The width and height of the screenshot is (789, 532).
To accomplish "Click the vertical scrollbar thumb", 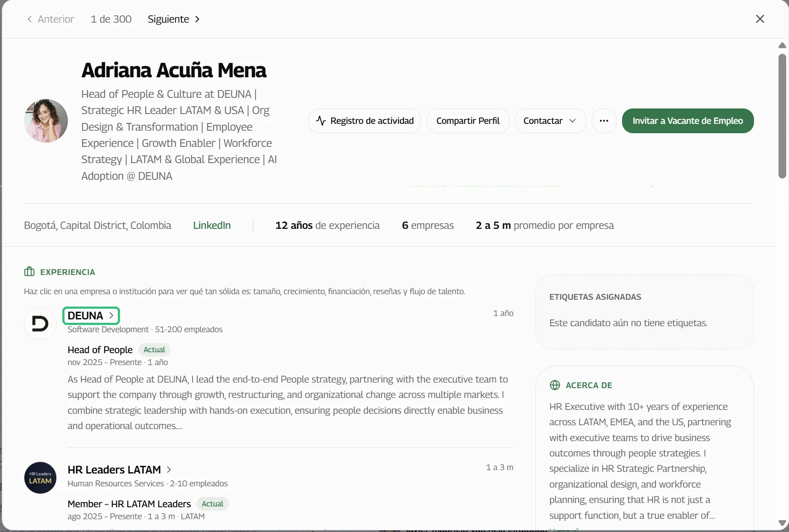I will point(782,116).
